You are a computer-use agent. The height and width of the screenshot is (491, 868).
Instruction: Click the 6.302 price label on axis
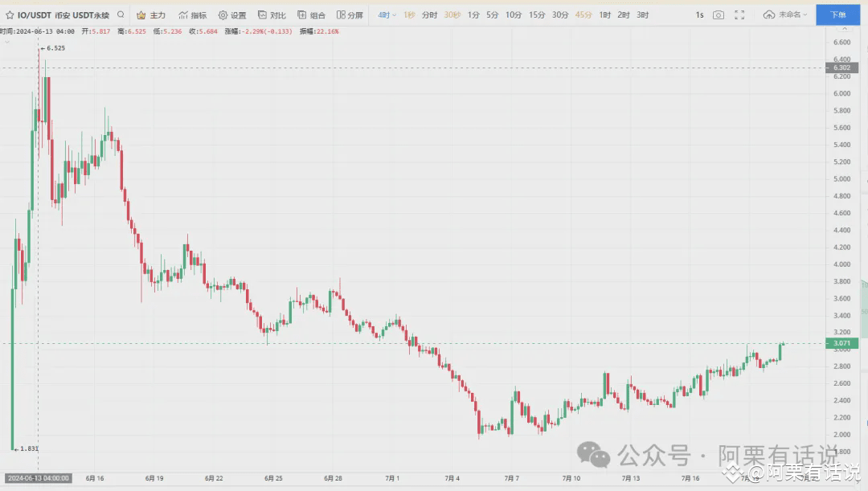pos(841,68)
